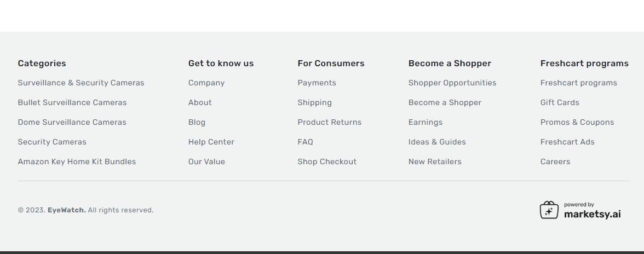
Task: Go to Dome Surveillance Cameras category
Action: (x=72, y=122)
